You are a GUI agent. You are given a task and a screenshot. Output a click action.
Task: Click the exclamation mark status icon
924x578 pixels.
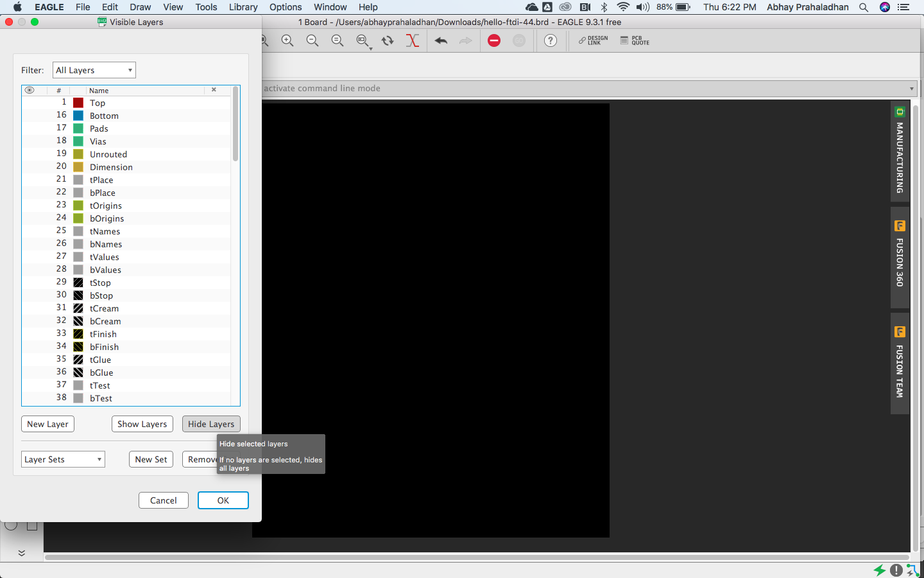(896, 570)
